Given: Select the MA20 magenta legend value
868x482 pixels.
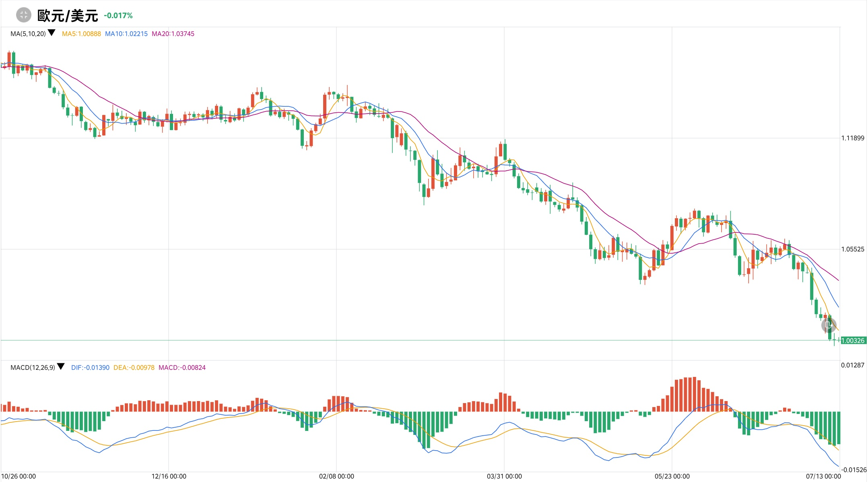Looking at the screenshot, I should [x=173, y=34].
